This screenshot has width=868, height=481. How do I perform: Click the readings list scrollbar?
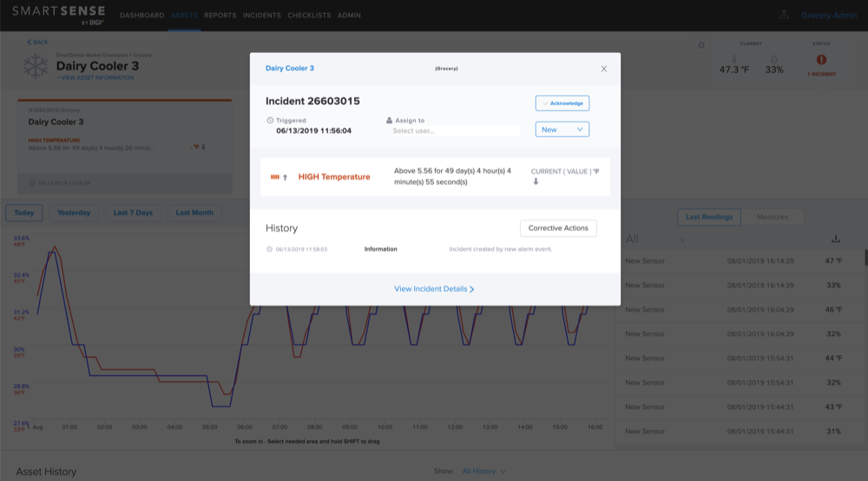click(x=865, y=257)
